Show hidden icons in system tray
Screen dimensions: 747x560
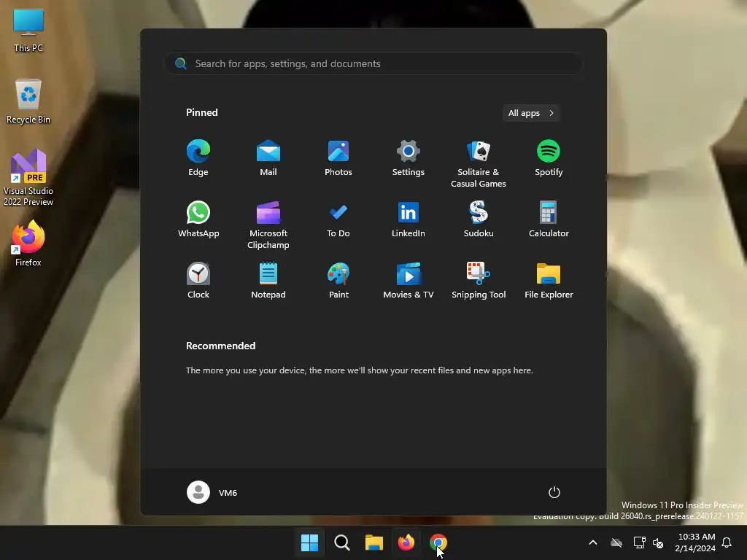(x=593, y=542)
